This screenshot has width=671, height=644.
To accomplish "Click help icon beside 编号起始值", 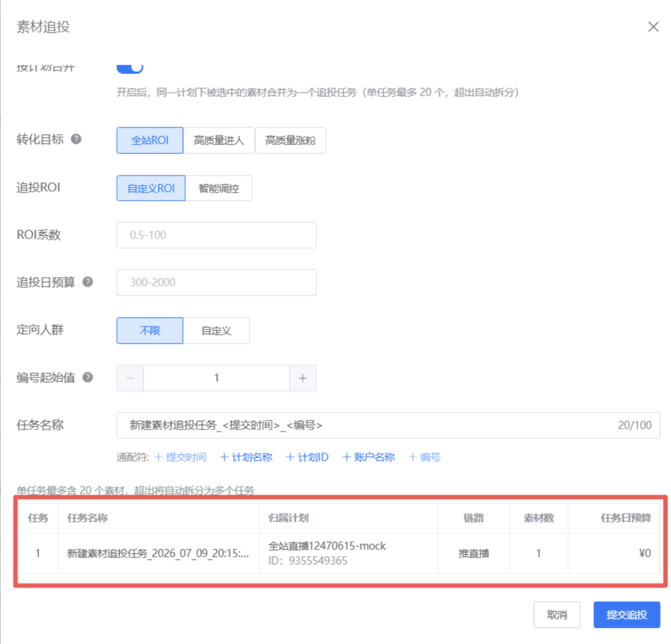I will 87,377.
